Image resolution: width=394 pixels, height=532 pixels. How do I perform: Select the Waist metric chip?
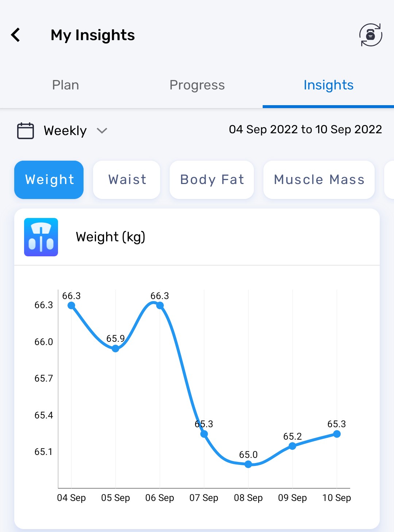(x=127, y=180)
